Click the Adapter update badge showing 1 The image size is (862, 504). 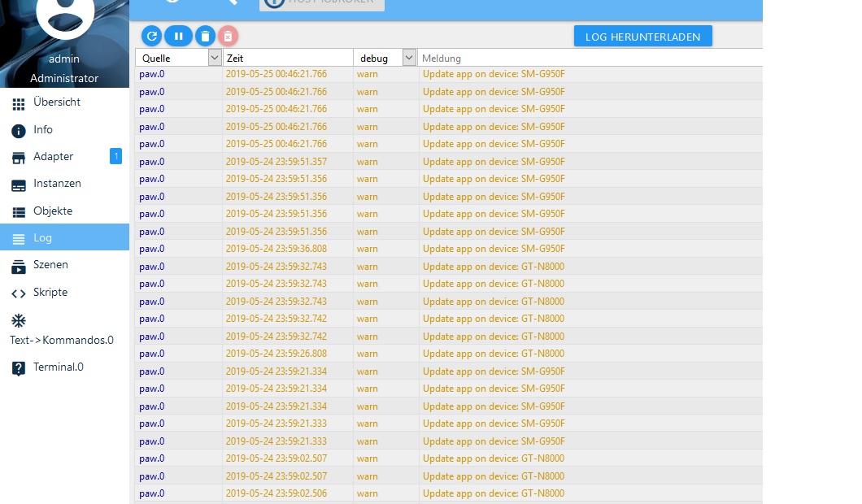(x=116, y=156)
